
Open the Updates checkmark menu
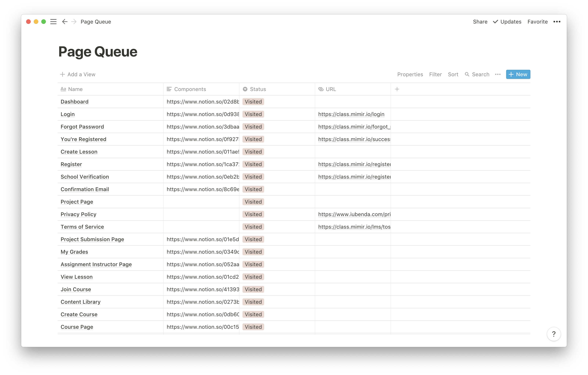coord(507,22)
